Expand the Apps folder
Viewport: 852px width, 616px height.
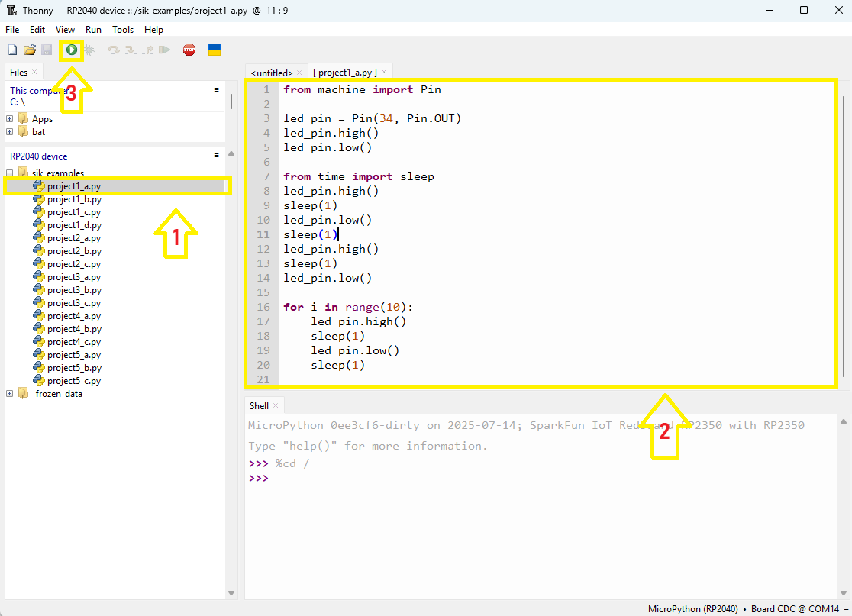click(x=10, y=119)
